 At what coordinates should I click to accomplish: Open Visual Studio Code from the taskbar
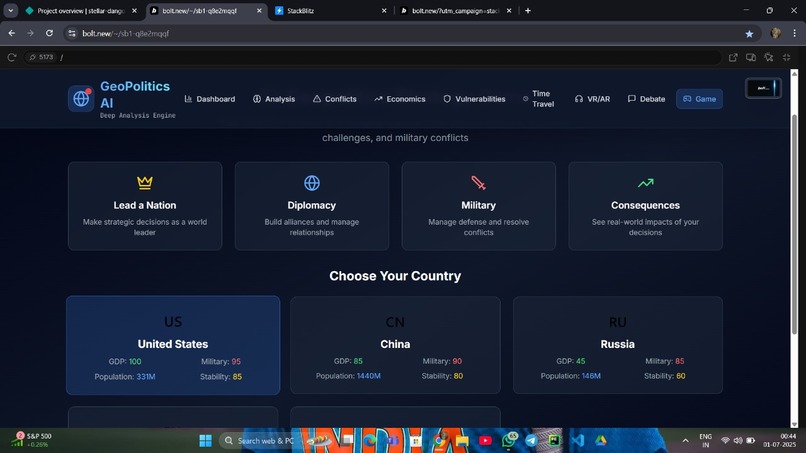point(577,441)
